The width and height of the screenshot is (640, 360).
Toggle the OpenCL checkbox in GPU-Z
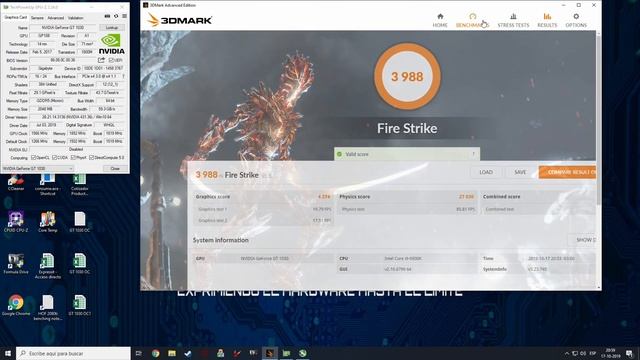click(33, 158)
